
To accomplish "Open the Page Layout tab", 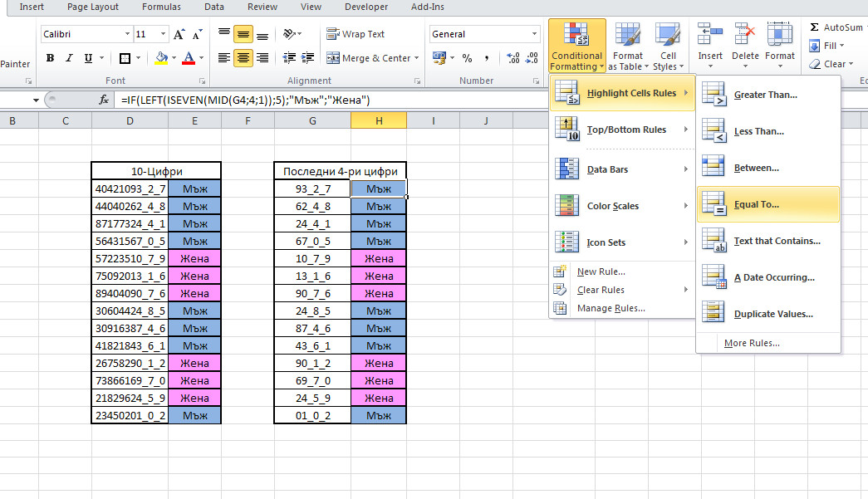I will tap(93, 7).
